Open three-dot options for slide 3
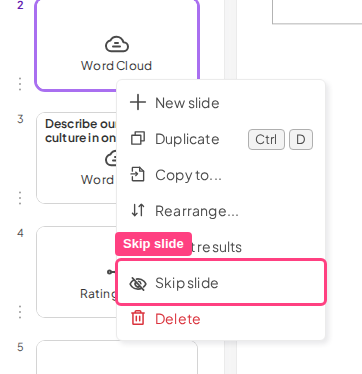362x374 pixels. (x=20, y=198)
